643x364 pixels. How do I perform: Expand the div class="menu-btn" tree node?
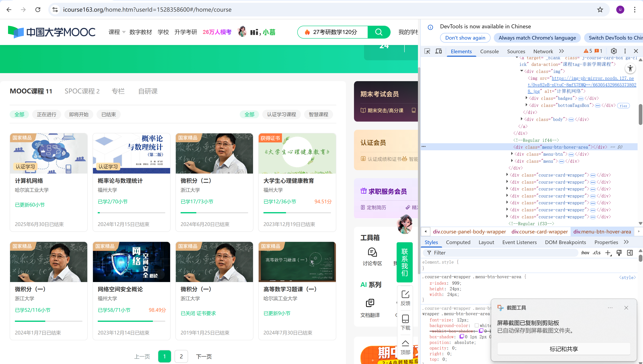pyautogui.click(x=512, y=154)
